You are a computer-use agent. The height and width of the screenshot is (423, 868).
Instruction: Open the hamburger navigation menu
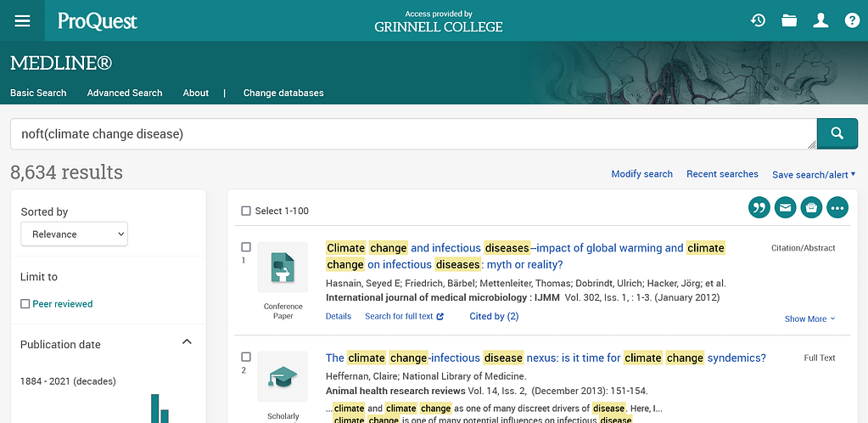(22, 20)
